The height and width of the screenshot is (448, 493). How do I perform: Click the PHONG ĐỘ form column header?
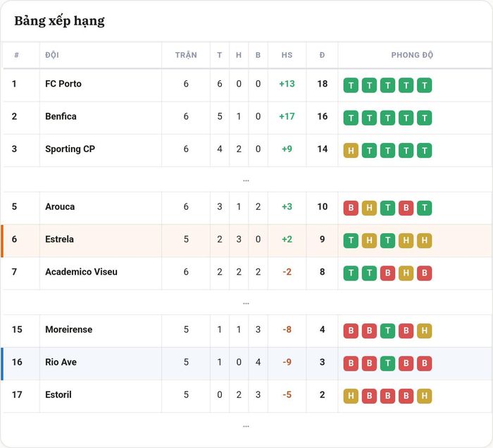pyautogui.click(x=412, y=55)
